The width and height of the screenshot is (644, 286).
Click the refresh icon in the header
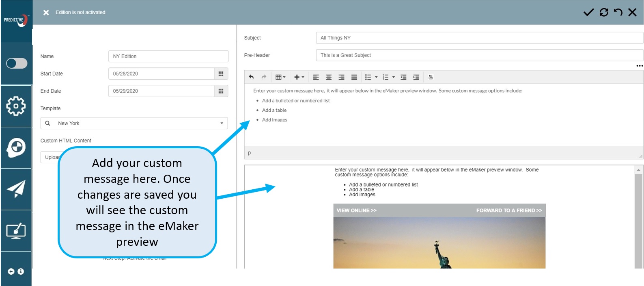[x=604, y=12]
